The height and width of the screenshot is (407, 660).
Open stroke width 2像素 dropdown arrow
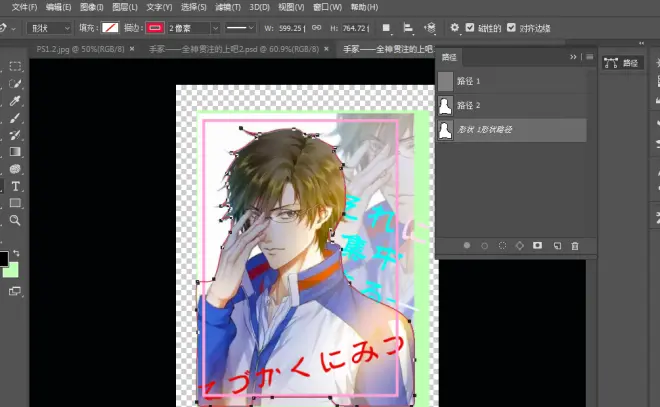pyautogui.click(x=215, y=28)
